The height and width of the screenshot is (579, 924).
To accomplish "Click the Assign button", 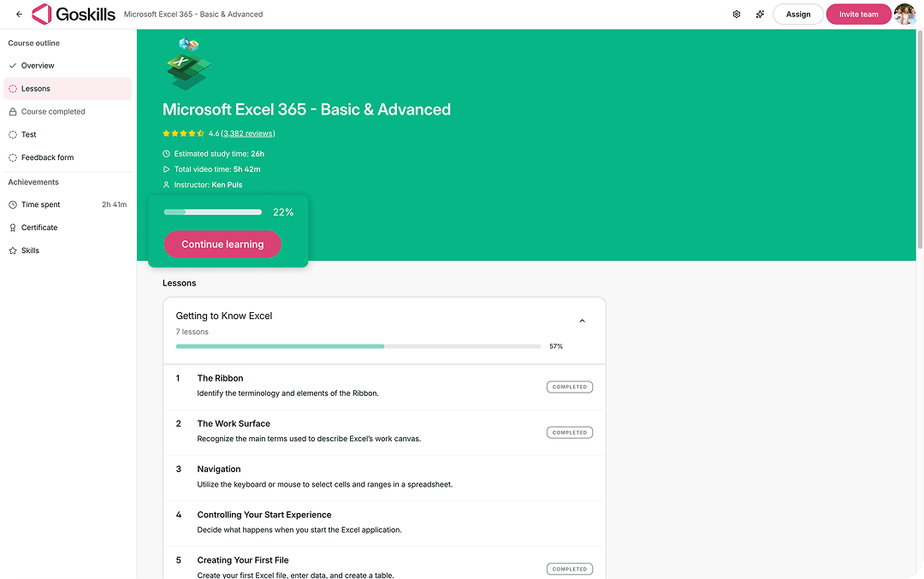I will pos(798,15).
